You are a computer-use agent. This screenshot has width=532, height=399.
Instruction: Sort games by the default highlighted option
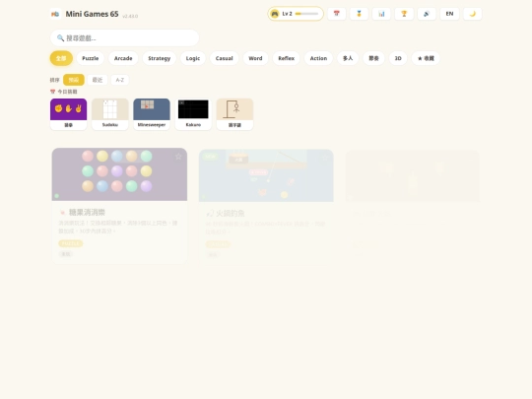point(74,80)
